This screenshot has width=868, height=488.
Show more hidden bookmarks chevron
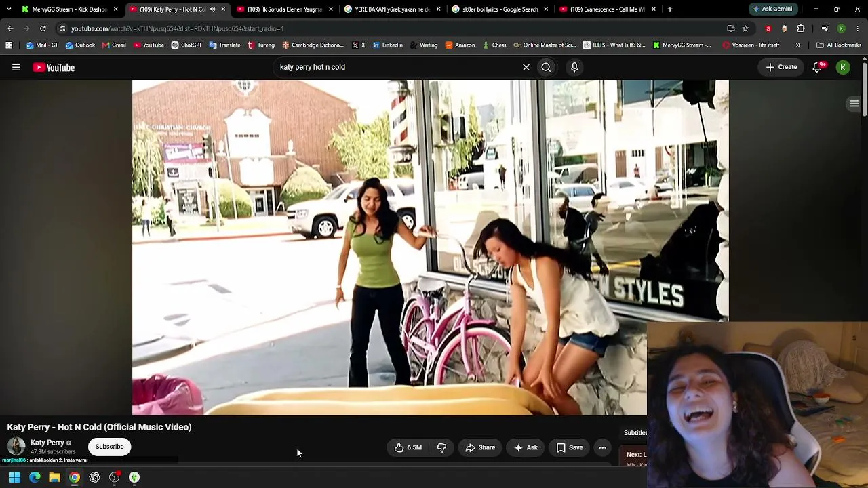(x=798, y=45)
